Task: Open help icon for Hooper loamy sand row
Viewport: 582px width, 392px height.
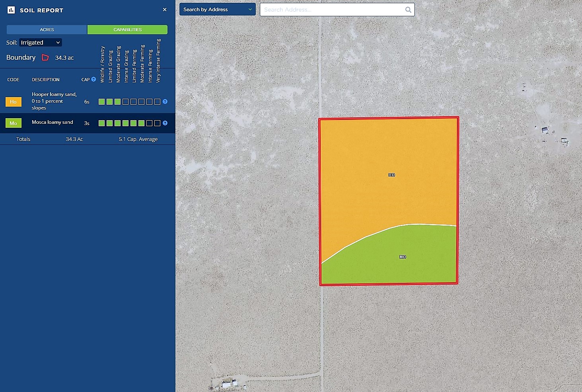Action: point(165,102)
